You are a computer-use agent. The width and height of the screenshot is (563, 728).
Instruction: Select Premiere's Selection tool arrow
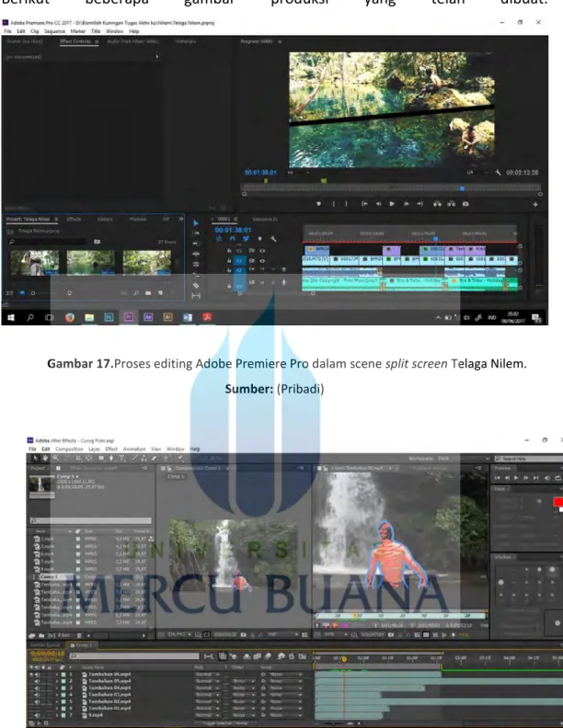(x=196, y=223)
